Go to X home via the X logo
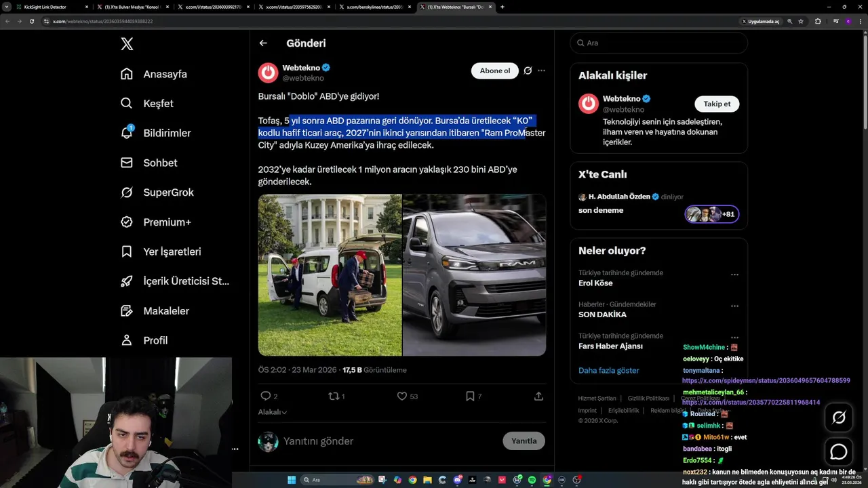The height and width of the screenshot is (488, 868). (x=127, y=44)
